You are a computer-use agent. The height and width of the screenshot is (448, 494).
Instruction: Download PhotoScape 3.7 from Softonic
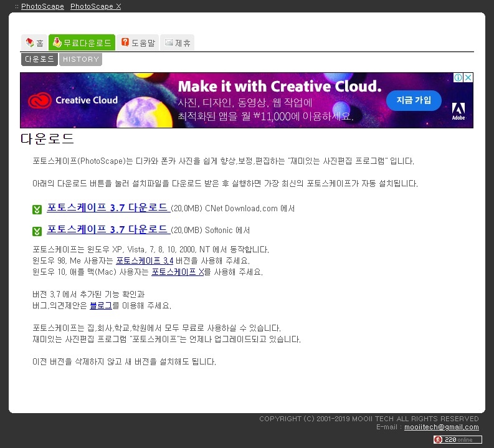[x=108, y=229]
